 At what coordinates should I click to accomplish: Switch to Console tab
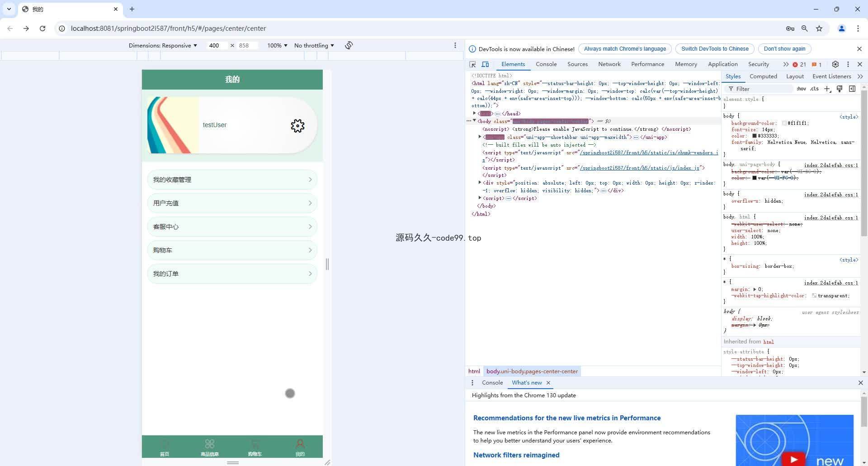click(546, 64)
